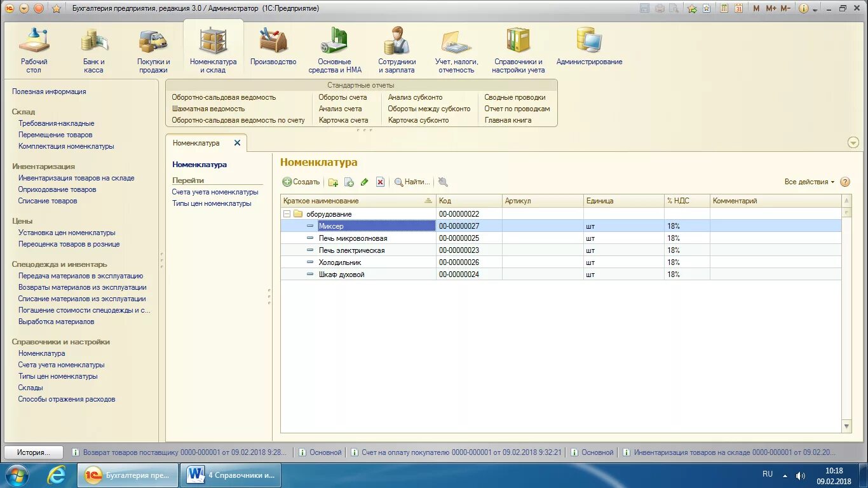Open Полезная информация link
868x488 pixels.
(x=49, y=91)
